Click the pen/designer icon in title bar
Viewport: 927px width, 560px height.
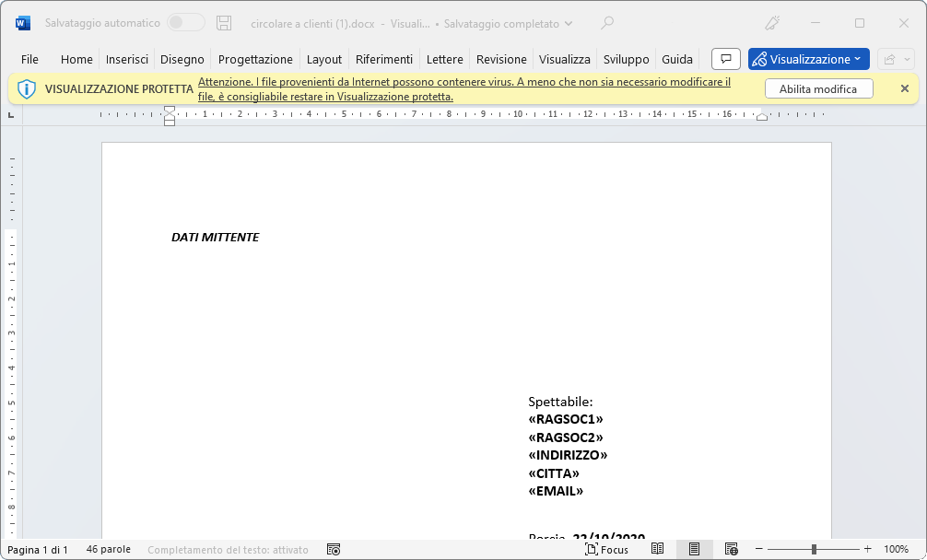click(772, 23)
